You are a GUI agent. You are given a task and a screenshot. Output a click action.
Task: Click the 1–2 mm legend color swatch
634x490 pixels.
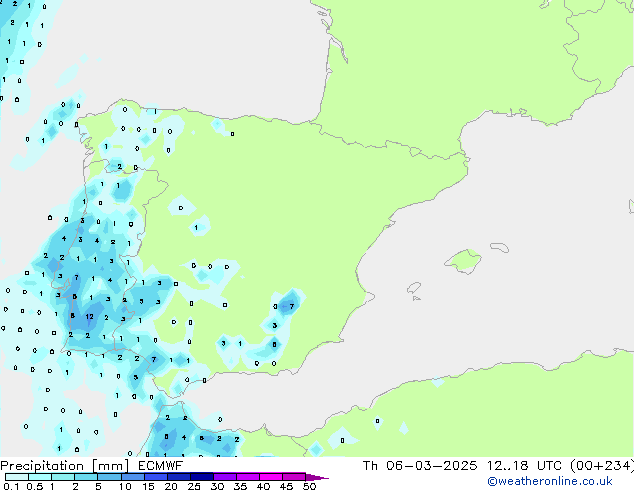[x=63, y=477]
